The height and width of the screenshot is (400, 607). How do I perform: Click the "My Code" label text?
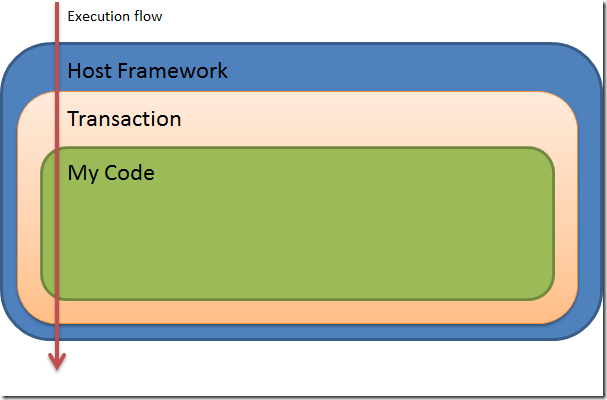pos(111,173)
